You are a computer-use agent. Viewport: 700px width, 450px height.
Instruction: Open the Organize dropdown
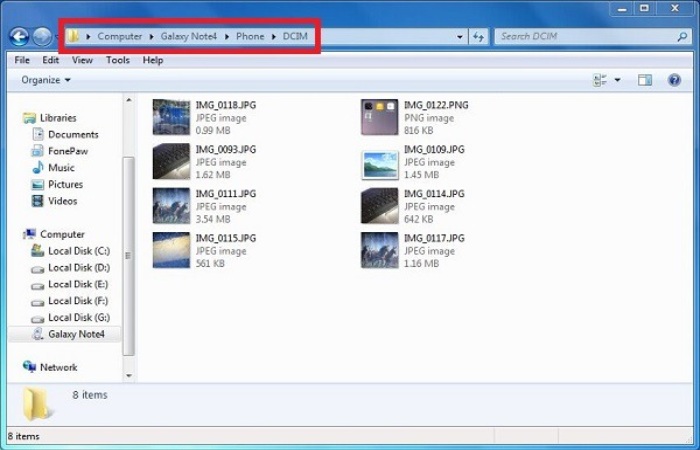point(46,80)
